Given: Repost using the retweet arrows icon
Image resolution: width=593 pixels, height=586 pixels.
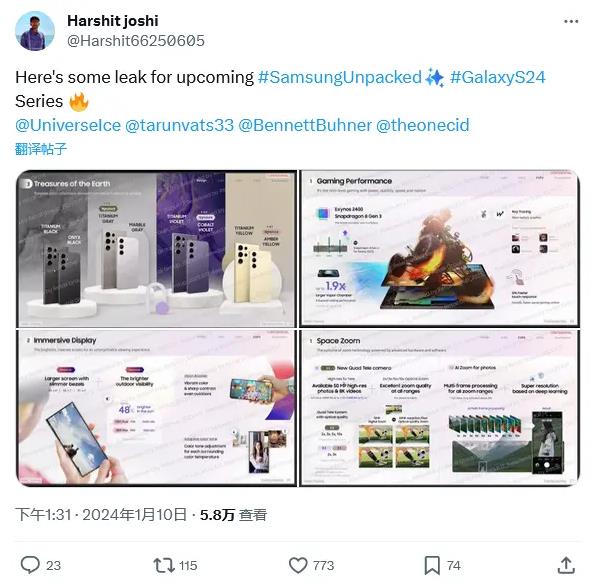Looking at the screenshot, I should click(x=164, y=565).
